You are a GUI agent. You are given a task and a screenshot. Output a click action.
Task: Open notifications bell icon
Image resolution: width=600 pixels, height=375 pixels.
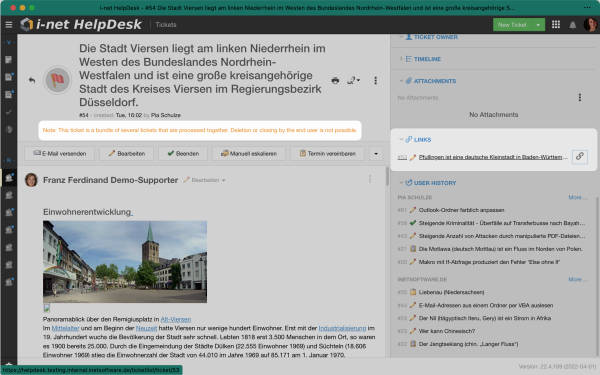[x=572, y=25]
